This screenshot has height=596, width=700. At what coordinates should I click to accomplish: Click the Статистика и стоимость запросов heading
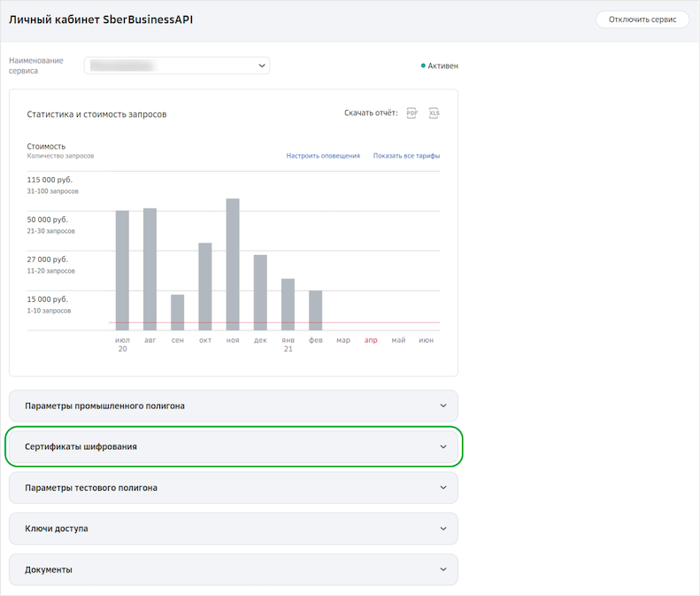[96, 114]
